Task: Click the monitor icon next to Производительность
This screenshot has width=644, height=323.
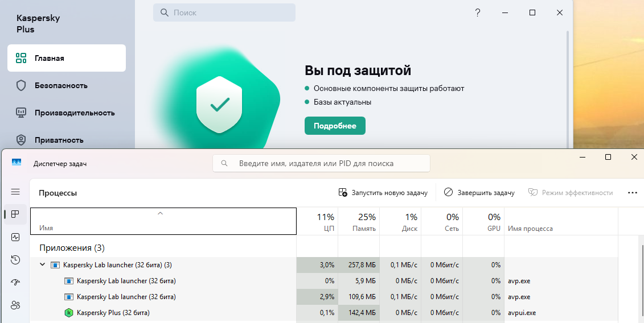Action: click(21, 113)
